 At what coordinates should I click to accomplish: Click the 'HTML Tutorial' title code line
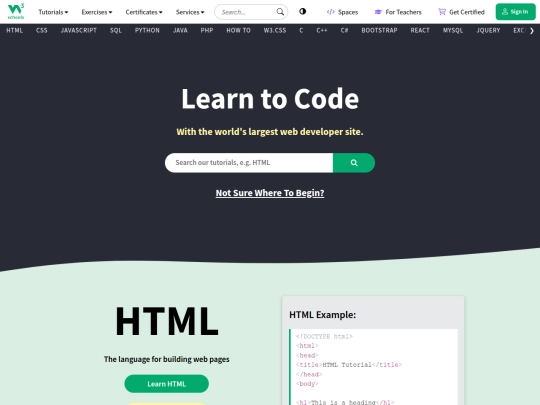(x=349, y=365)
